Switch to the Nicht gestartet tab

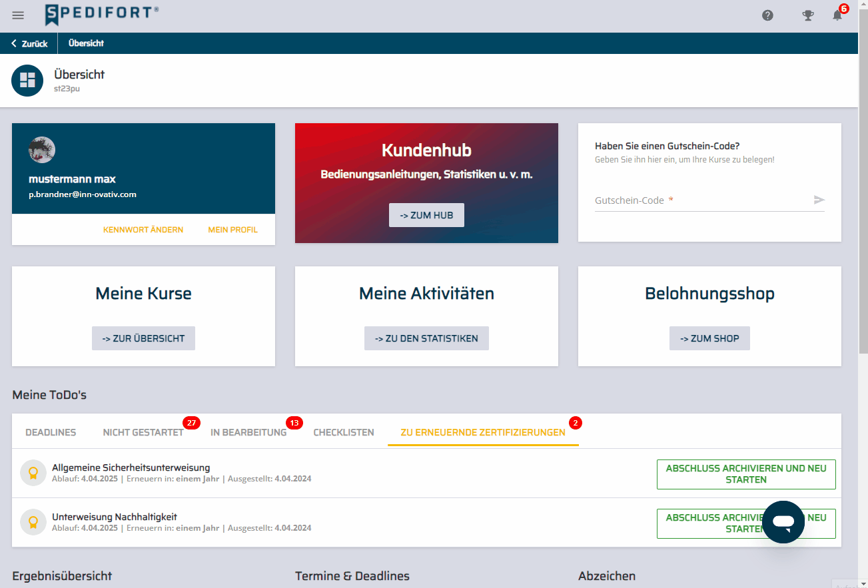(x=143, y=432)
